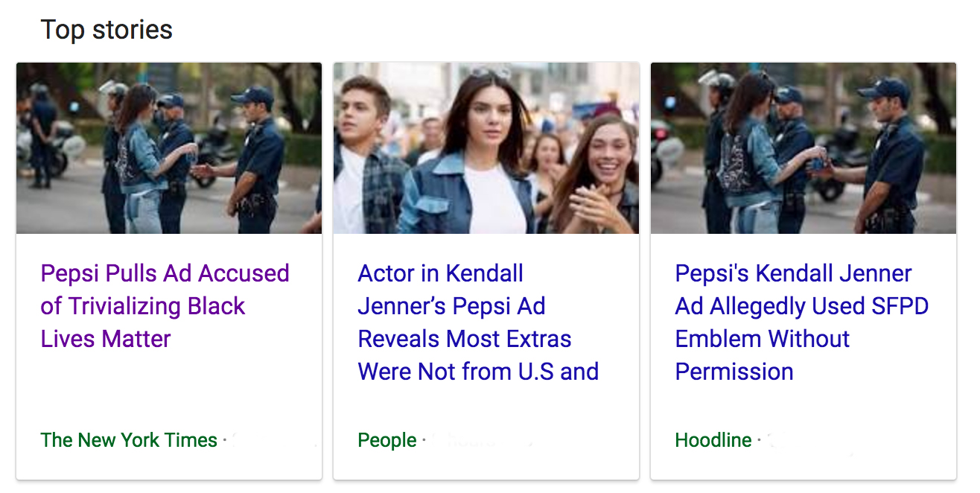980x493 pixels.
Task: Open the Hoodline story thumbnail image
Action: coord(804,147)
